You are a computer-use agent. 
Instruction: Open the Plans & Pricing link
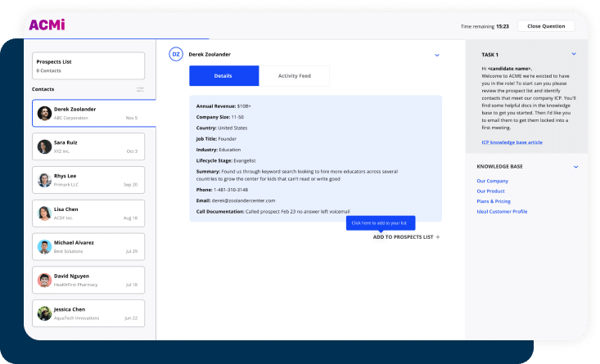[x=494, y=201]
